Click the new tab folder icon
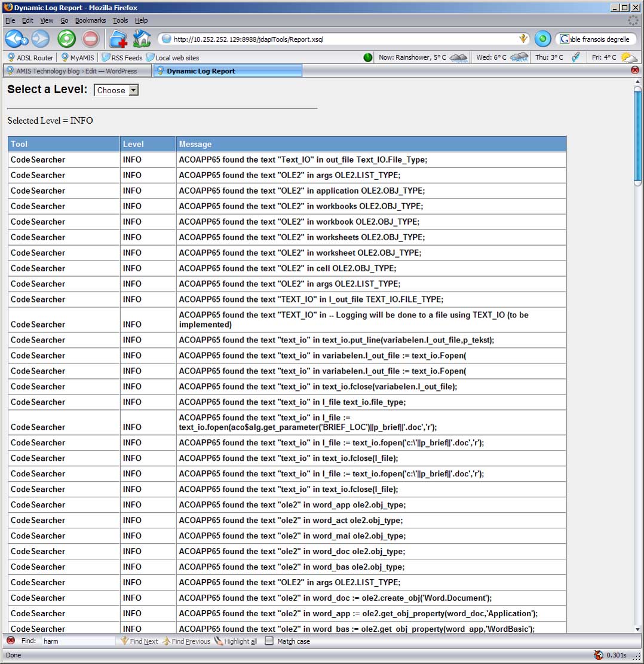Screen dimensions: 644x664 [x=118, y=39]
